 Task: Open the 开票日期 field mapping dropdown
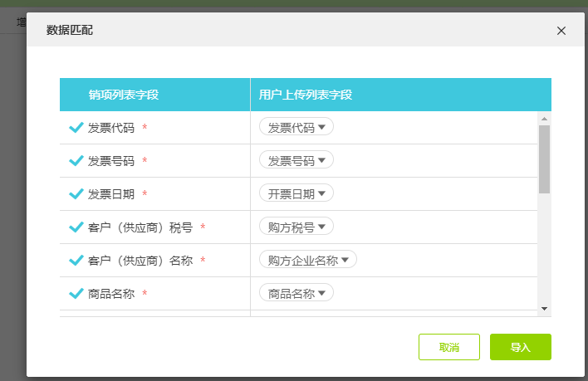click(296, 193)
